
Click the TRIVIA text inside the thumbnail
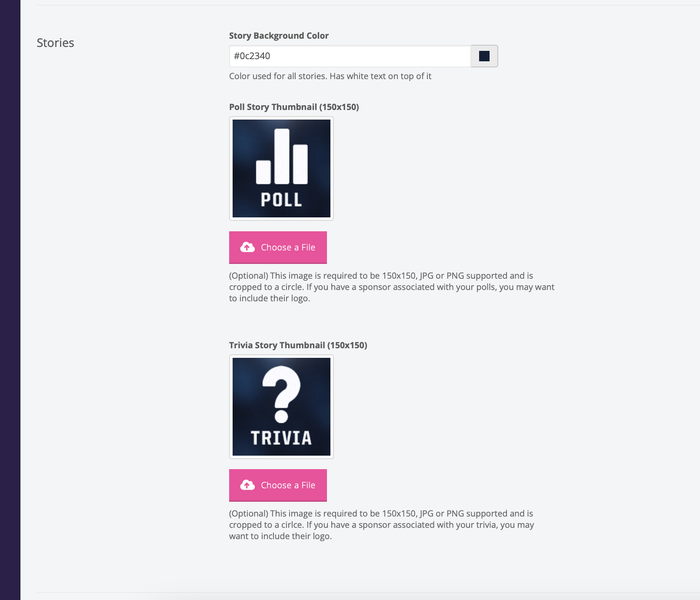tap(281, 438)
